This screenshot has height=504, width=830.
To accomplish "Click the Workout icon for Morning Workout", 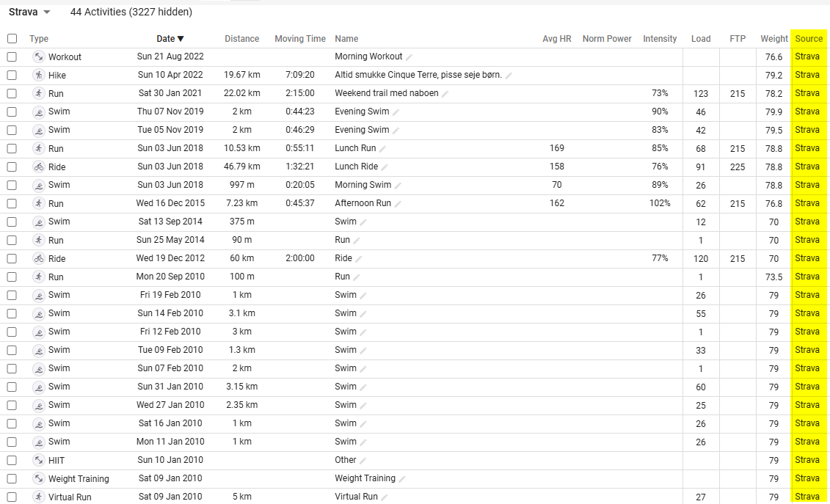I will 39,56.
